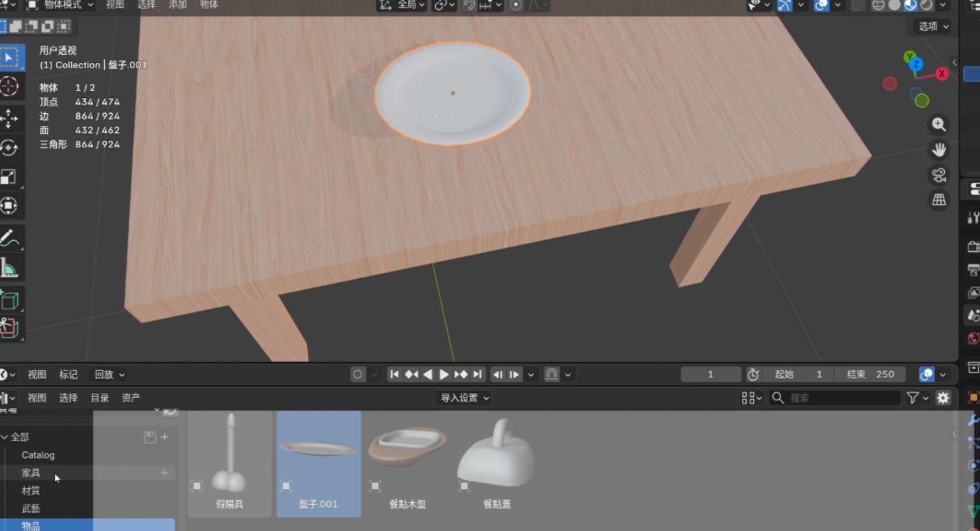Open the 物体模式 mode dropdown
The width and height of the screenshot is (980, 531).
click(x=61, y=5)
